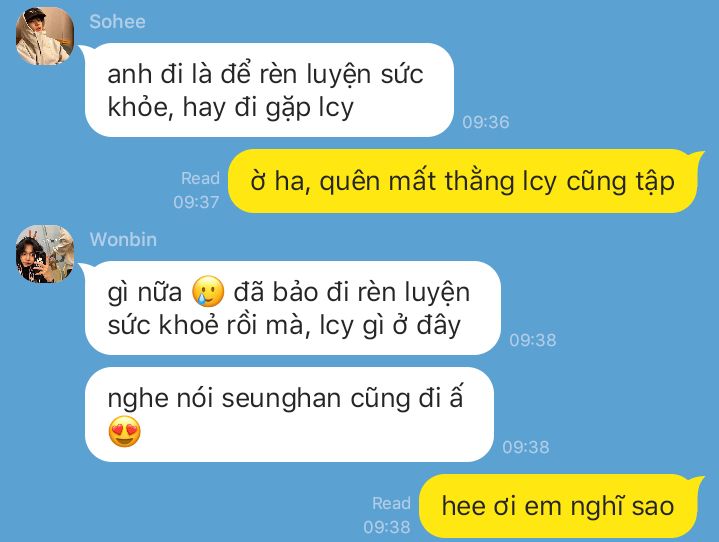Tap the word 'Icy' in Sohee's message

(336, 108)
